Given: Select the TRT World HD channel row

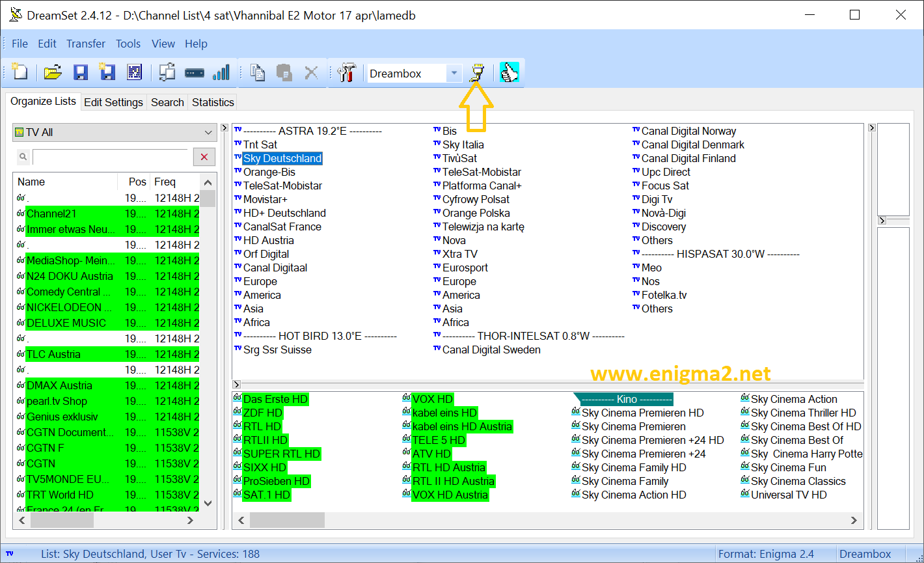Looking at the screenshot, I should (x=107, y=495).
